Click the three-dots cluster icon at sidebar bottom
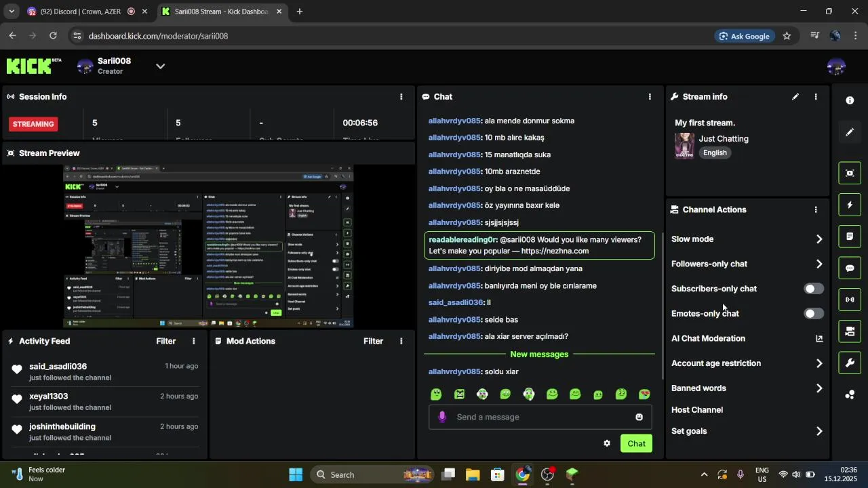Screen dimensions: 868x488 point(850,394)
